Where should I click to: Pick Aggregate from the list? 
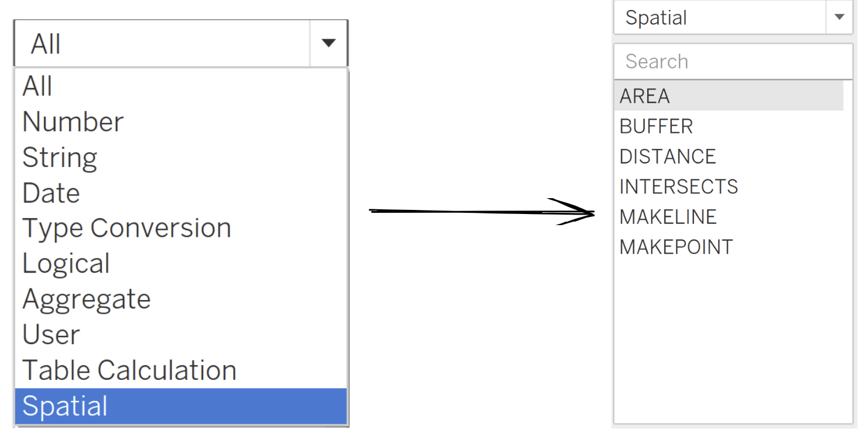coord(86,300)
